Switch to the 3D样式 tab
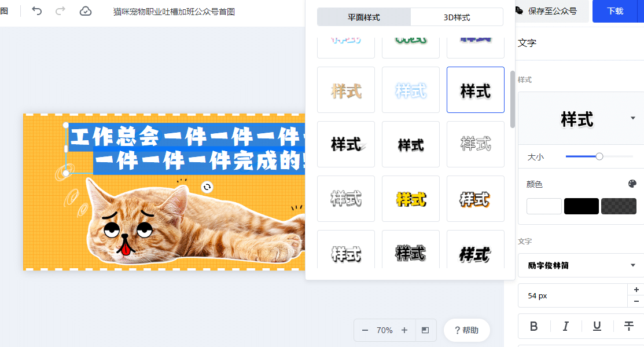 (x=457, y=17)
